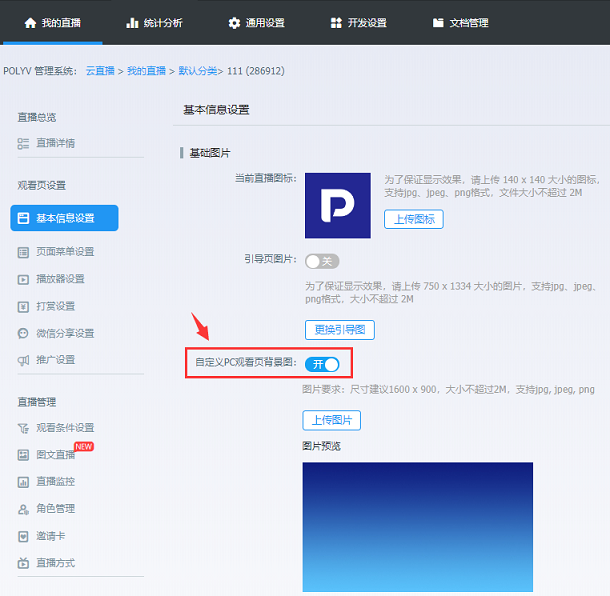Click the 直播详情 sidebar icon
610x596 pixels.
[x=23, y=143]
